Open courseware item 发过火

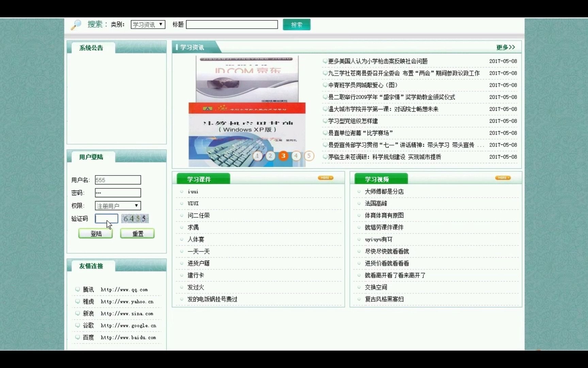coord(196,287)
